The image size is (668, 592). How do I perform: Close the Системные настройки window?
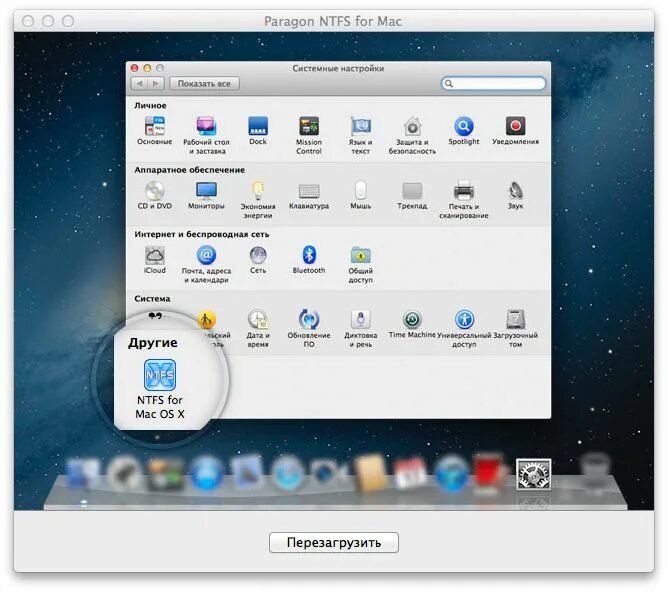[x=135, y=68]
